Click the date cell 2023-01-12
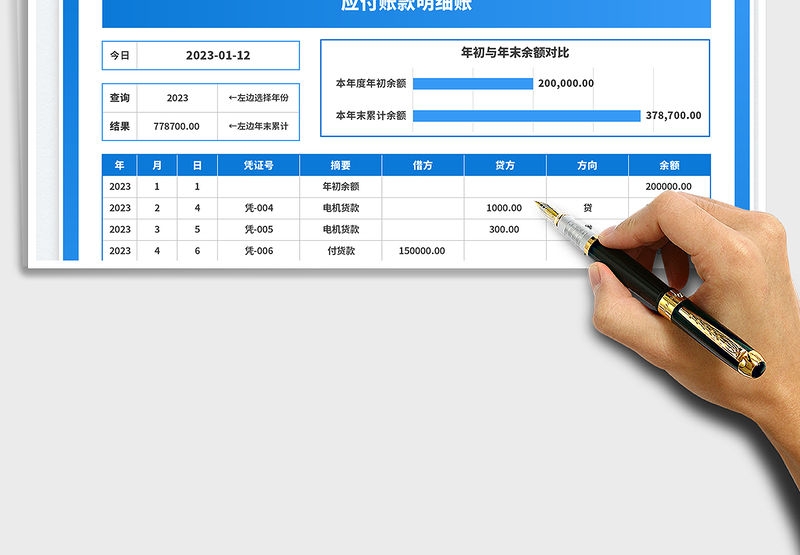Image resolution: width=800 pixels, height=555 pixels. (x=217, y=56)
